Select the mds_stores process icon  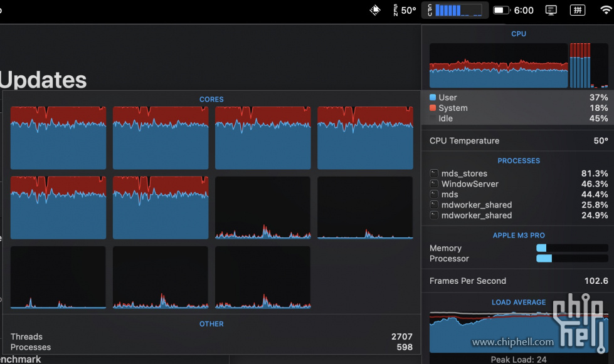point(434,173)
